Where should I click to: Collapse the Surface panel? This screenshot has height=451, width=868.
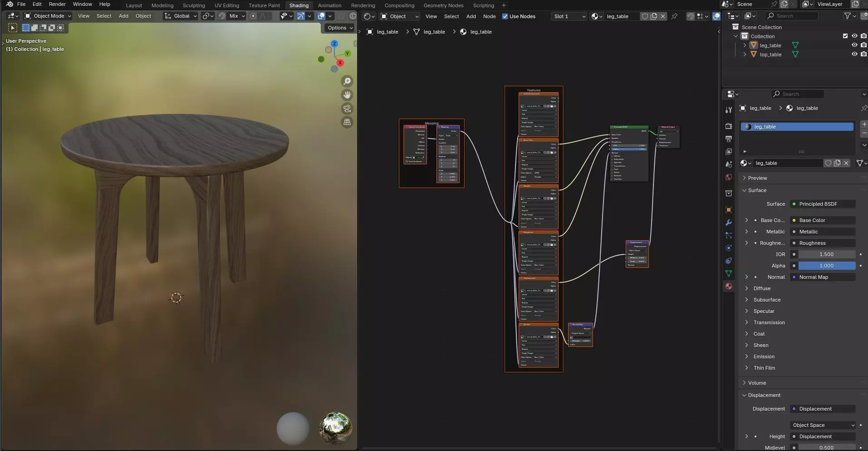click(x=757, y=190)
